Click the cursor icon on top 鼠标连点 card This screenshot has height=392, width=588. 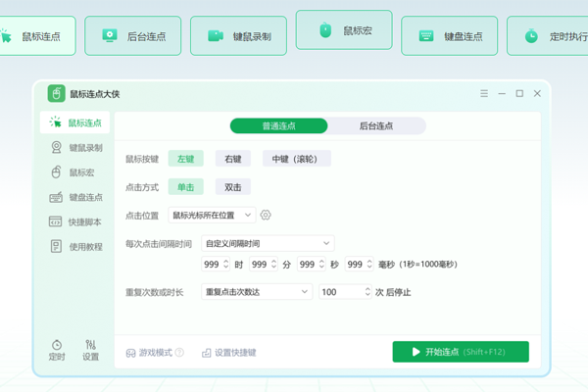click(x=6, y=35)
